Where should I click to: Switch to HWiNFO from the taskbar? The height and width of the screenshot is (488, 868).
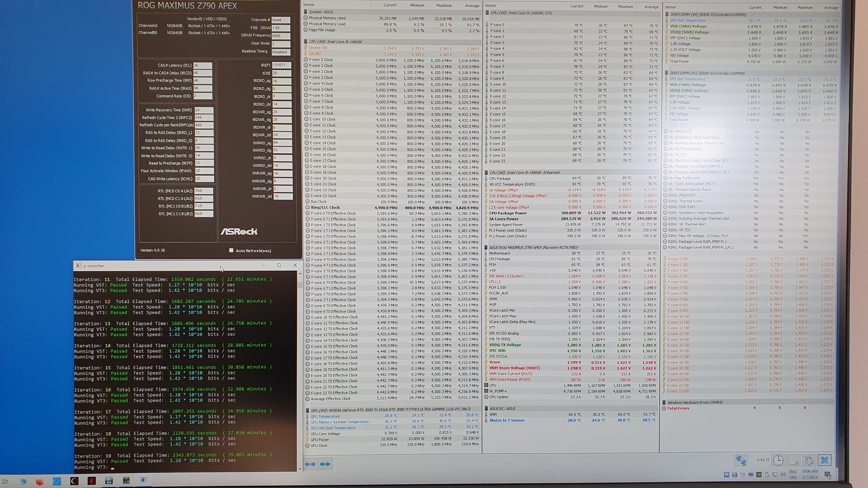(109, 481)
